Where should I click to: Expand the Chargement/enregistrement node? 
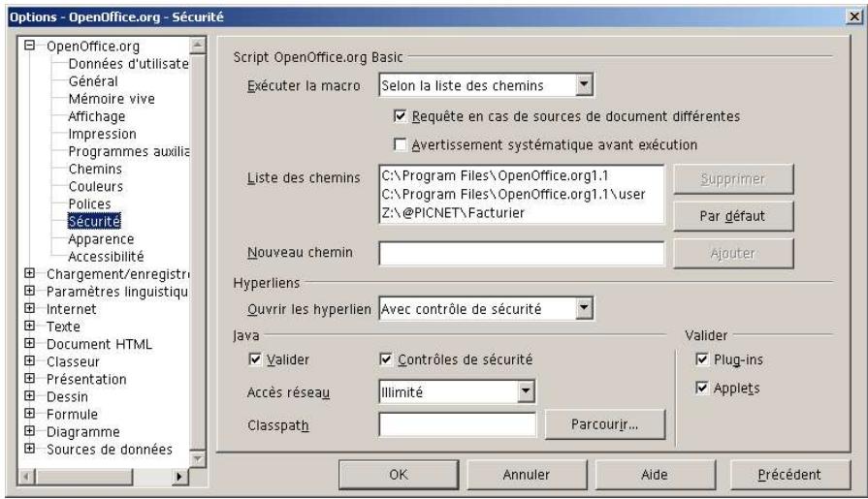click(x=30, y=273)
